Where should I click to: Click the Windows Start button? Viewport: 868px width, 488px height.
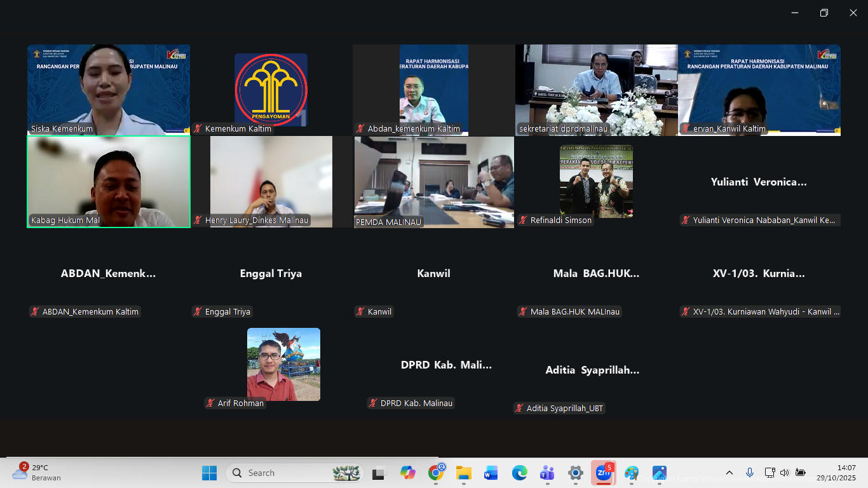tap(209, 473)
